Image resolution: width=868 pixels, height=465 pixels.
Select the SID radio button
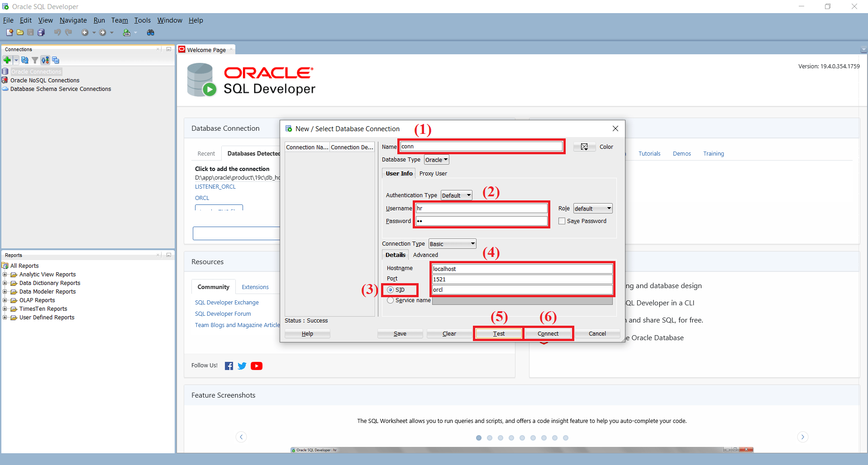[x=391, y=290]
